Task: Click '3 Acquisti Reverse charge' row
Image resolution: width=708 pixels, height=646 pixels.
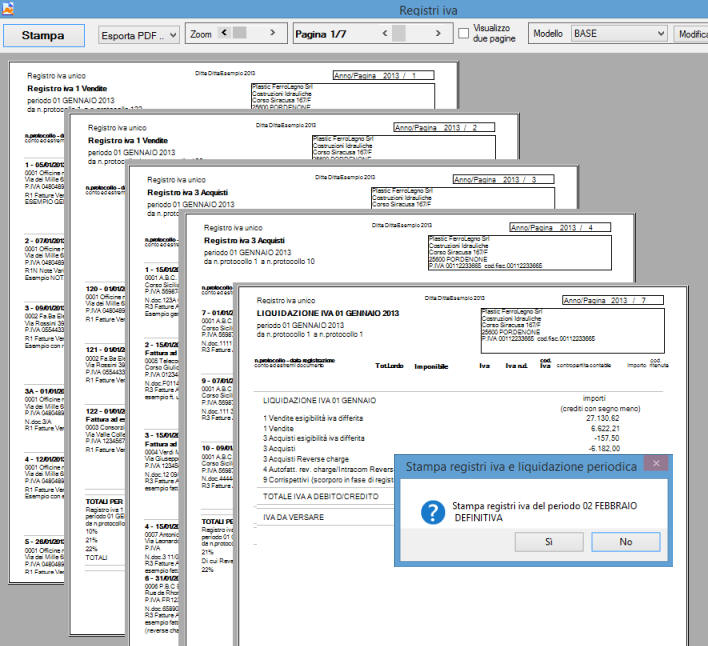Action: click(x=306, y=459)
